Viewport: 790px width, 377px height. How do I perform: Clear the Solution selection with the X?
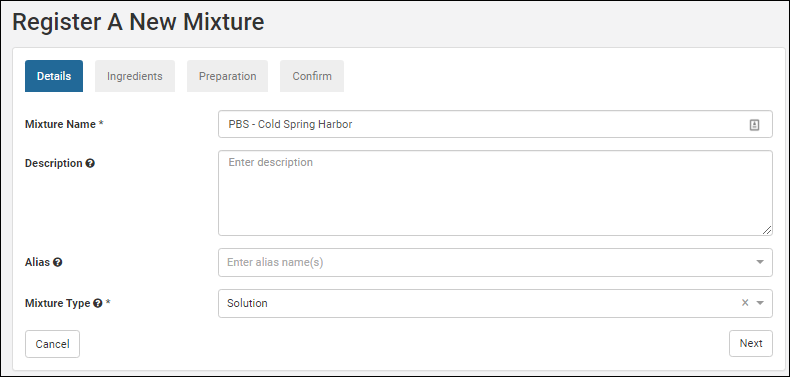coord(745,302)
